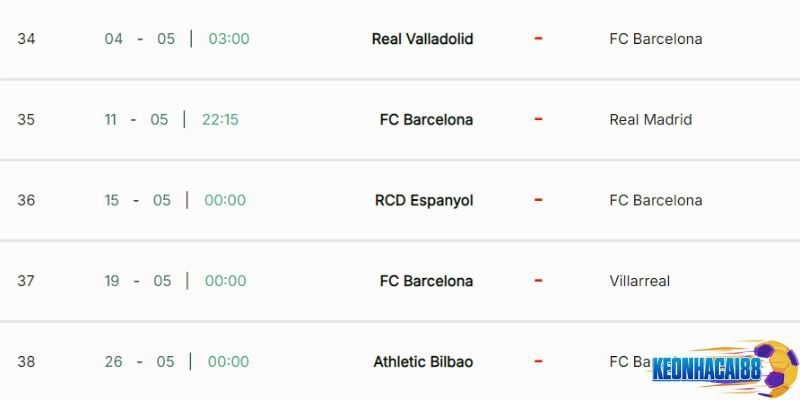The image size is (800, 400).
Task: Select round number 34 row
Action: (26, 39)
